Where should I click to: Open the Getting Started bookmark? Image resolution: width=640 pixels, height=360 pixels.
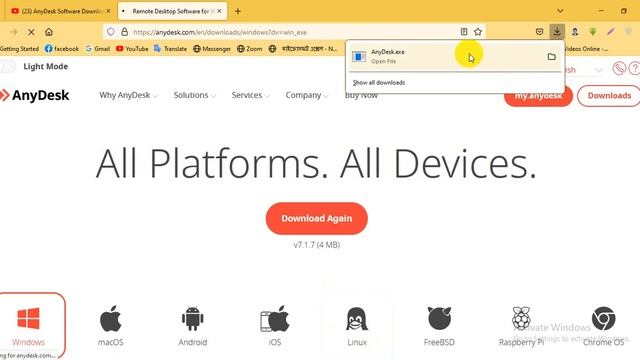pos(19,49)
